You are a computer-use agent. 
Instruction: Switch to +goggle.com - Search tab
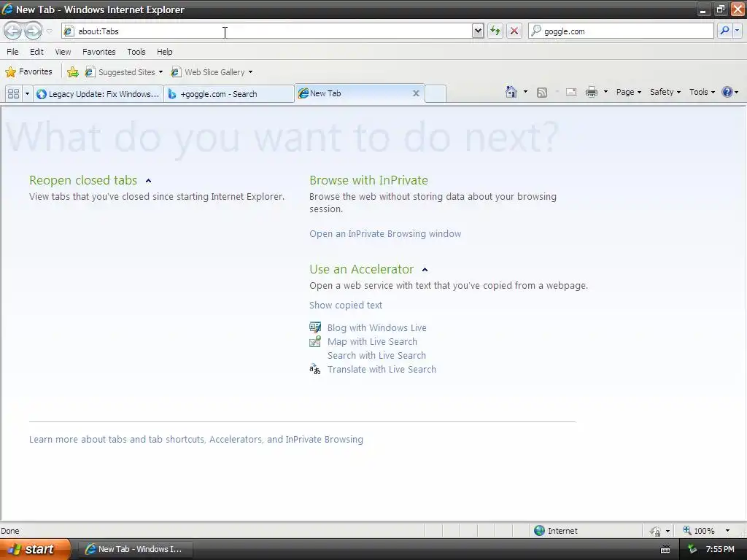coord(228,94)
